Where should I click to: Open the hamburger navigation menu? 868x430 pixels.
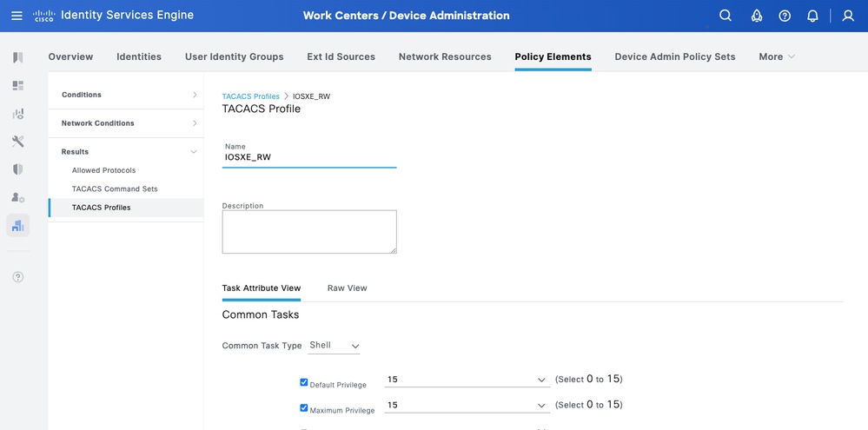17,16
